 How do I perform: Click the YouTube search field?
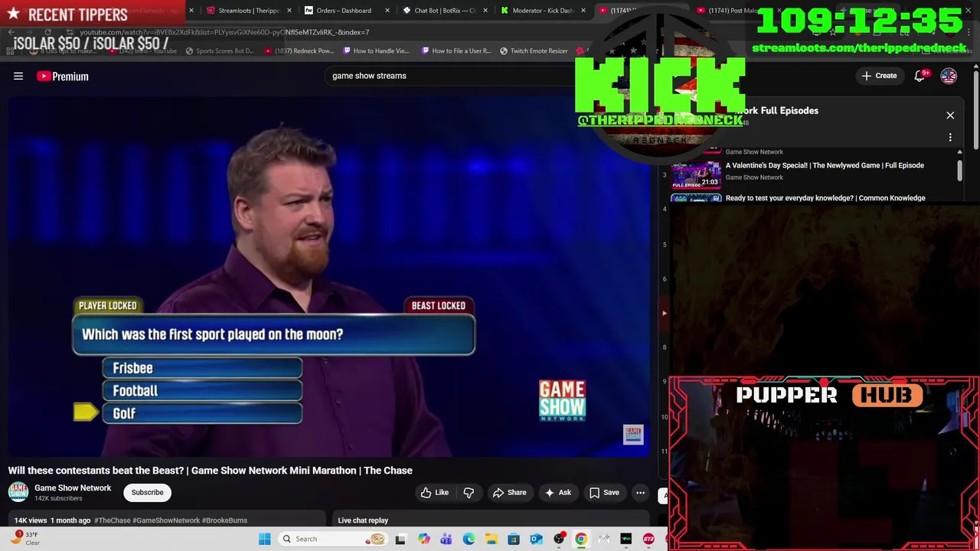452,76
